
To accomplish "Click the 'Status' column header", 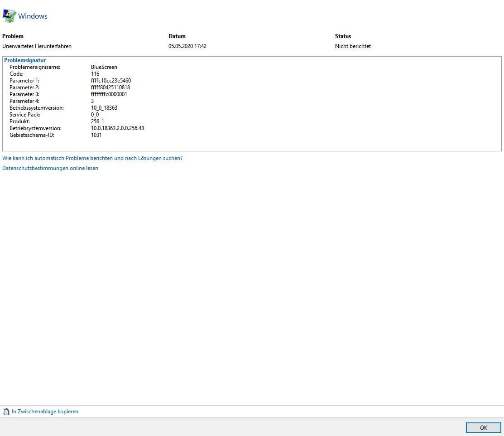I will pyautogui.click(x=343, y=36).
